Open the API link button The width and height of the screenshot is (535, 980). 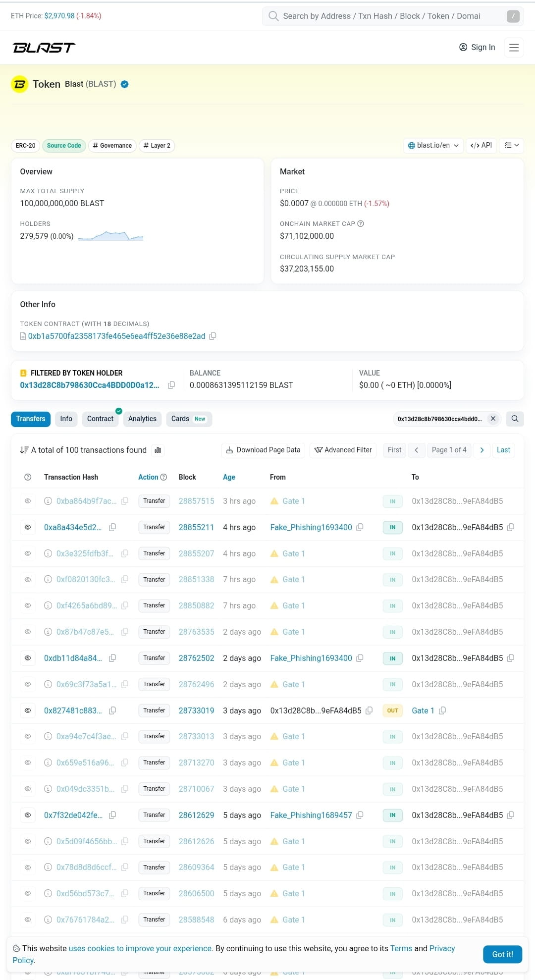click(481, 145)
